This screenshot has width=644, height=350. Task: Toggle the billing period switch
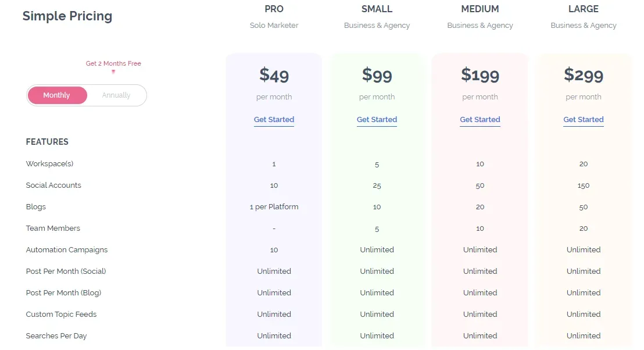(x=86, y=95)
